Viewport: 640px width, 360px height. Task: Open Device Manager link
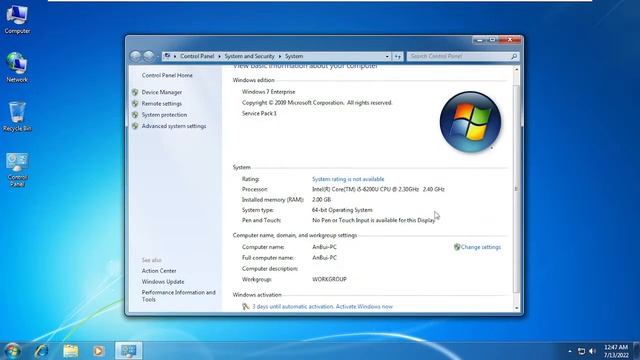[162, 92]
